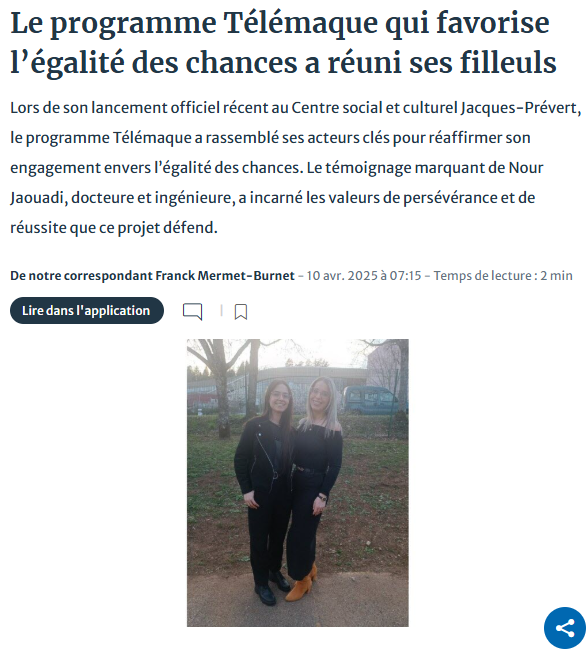Image resolution: width=587 pixels, height=651 pixels.
Task: Click the Télémaque article headline
Action: point(283,43)
